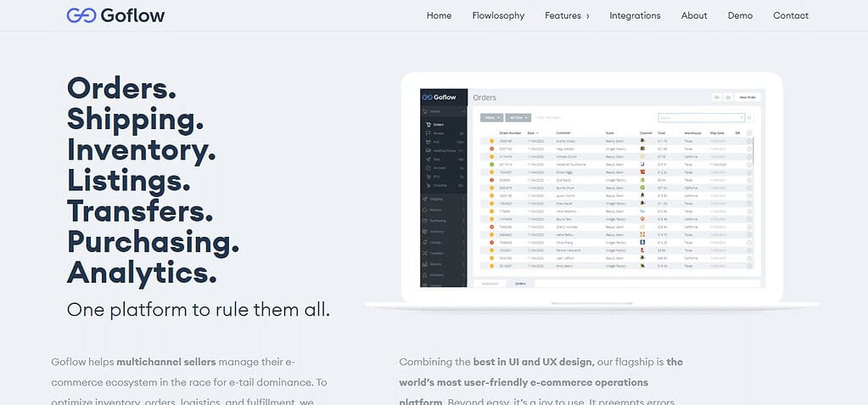Click 'One platform to rule them all.' tagline
This screenshot has width=868, height=405.
[199, 309]
